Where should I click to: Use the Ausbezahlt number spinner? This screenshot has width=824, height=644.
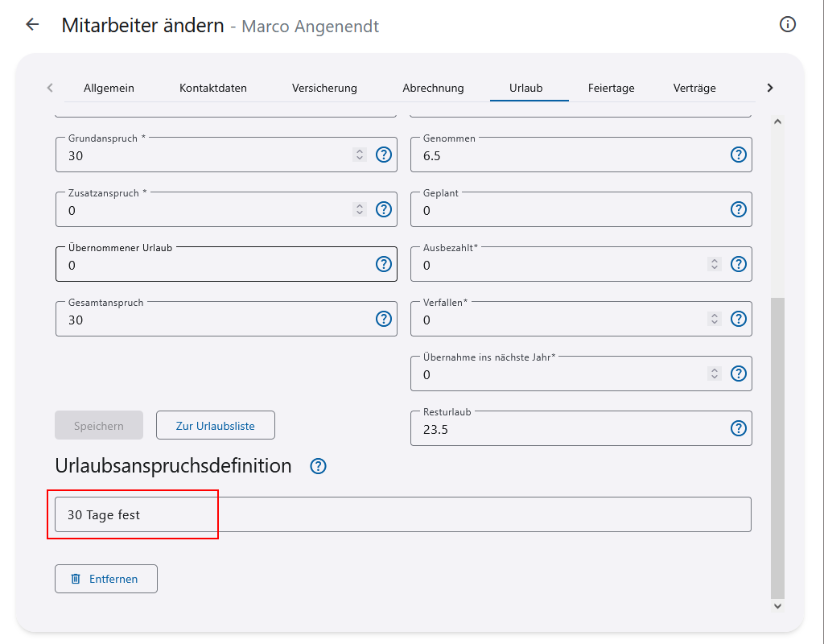pyautogui.click(x=714, y=264)
